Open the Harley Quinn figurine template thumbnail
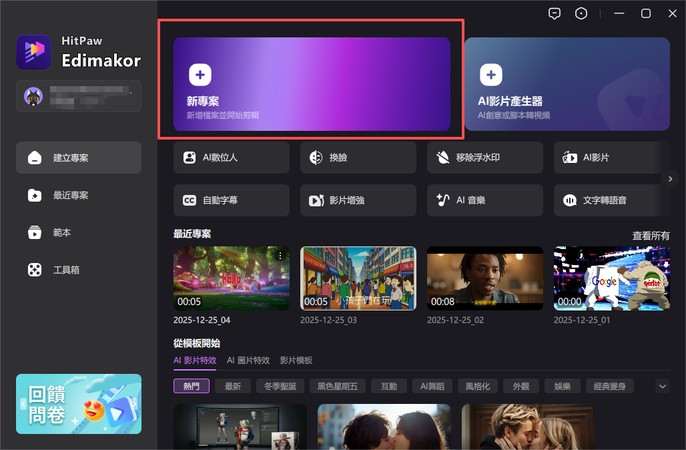This screenshot has width=686, height=450. [x=240, y=426]
